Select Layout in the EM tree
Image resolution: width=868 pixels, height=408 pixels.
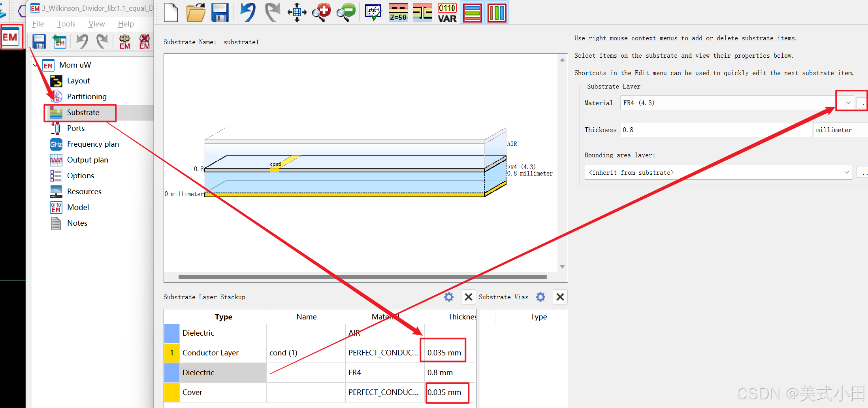78,81
